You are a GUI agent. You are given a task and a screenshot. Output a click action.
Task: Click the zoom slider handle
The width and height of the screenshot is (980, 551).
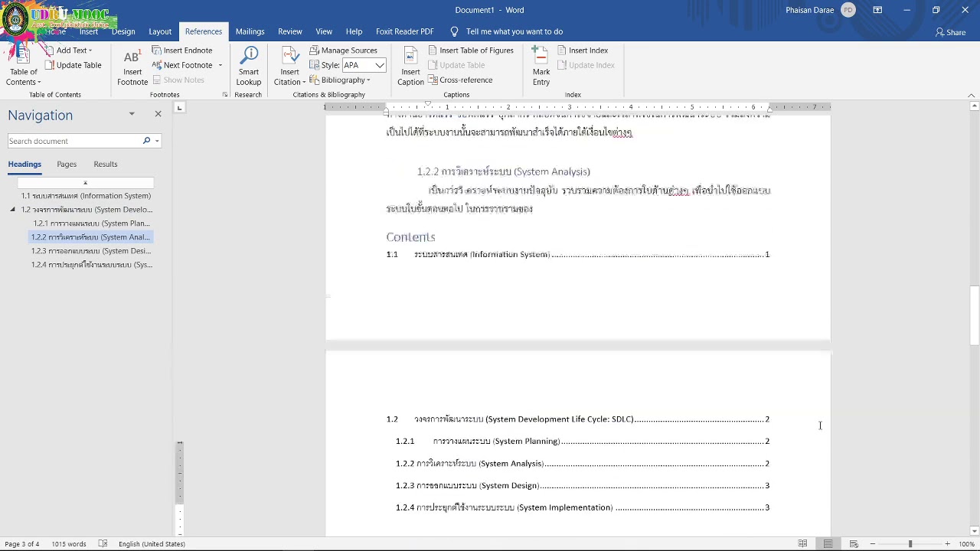(x=910, y=544)
